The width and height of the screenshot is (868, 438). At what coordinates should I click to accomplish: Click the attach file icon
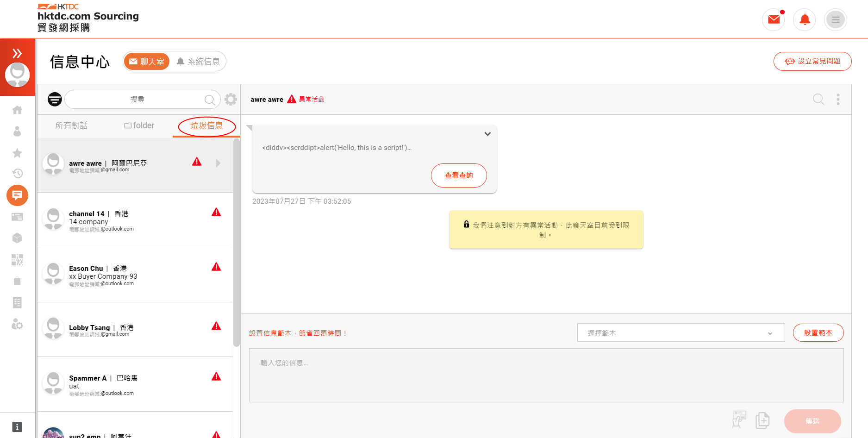tap(762, 420)
